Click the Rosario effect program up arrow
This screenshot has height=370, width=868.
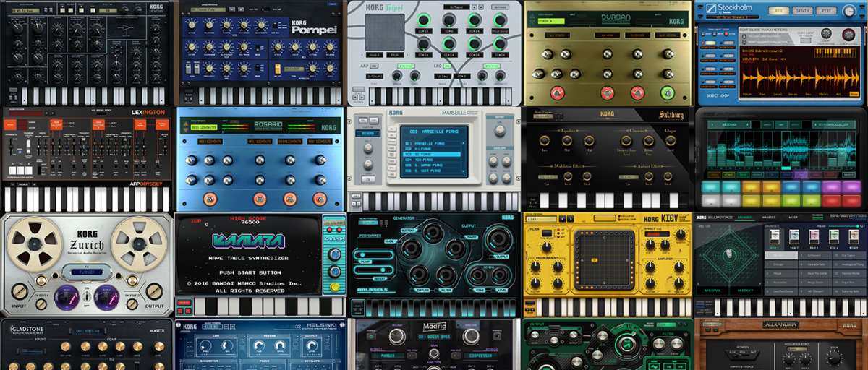(185, 124)
